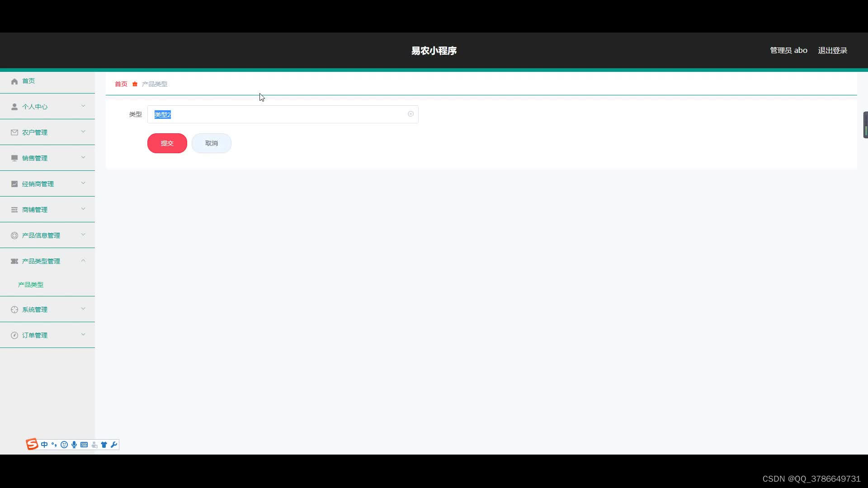Click the monitor icon beside 销售管理
This screenshot has width=868, height=488.
14,159
